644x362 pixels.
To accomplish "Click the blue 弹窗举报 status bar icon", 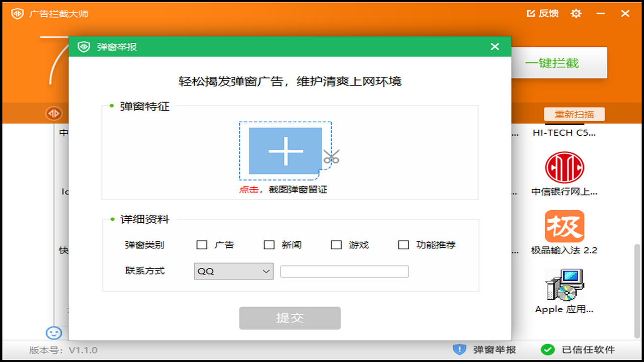I will (x=459, y=349).
